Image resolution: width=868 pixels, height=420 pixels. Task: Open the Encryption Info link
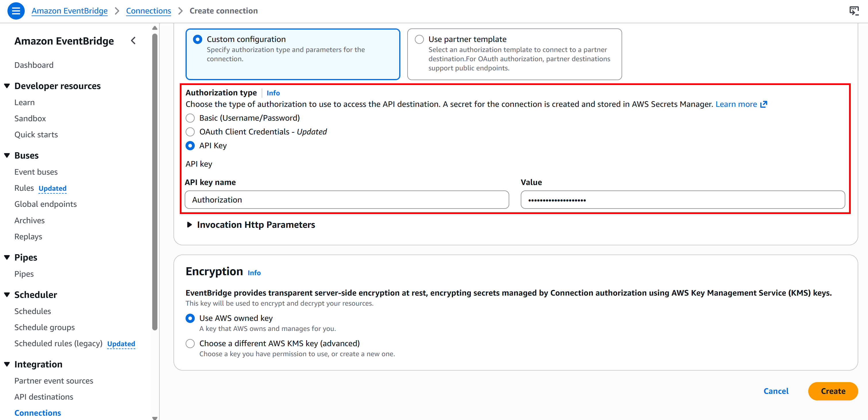coord(254,272)
